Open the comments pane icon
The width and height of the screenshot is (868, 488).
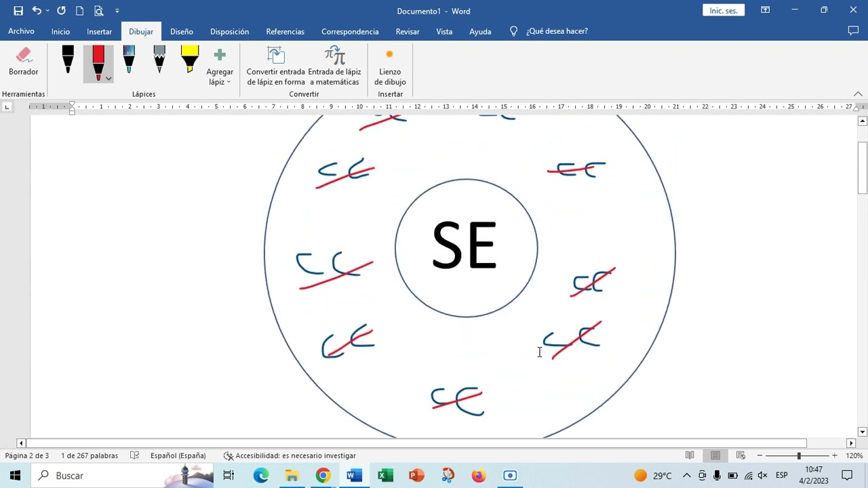(x=853, y=30)
